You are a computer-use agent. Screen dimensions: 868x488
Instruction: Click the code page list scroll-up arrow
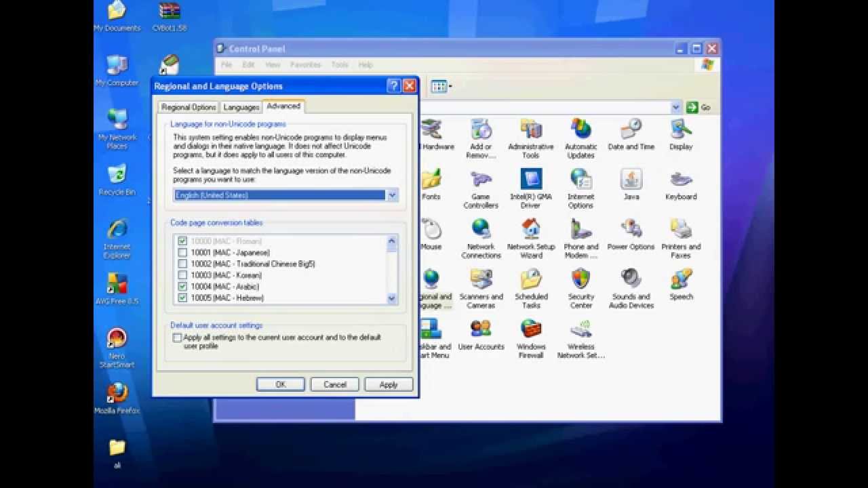[392, 241]
